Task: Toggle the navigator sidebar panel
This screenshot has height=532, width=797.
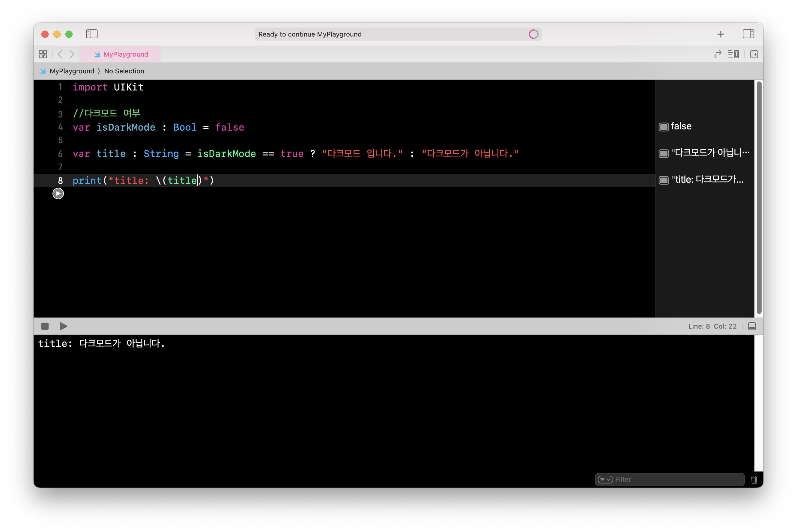Action: click(x=92, y=34)
